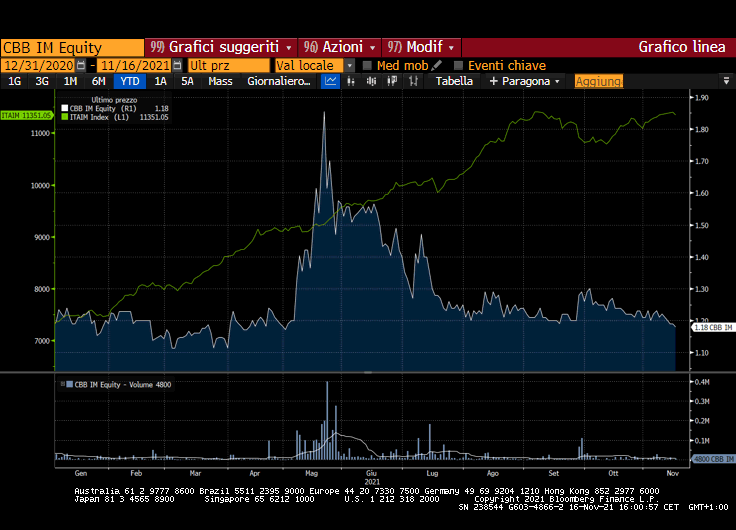
Task: Click white CBB IM Equity legend swatch
Action: 65,108
